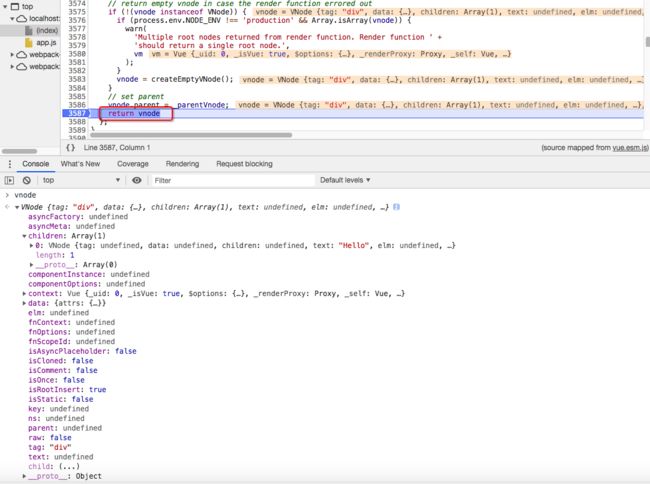
Task: Click the 'vnode' console input entry
Action: click(x=25, y=195)
